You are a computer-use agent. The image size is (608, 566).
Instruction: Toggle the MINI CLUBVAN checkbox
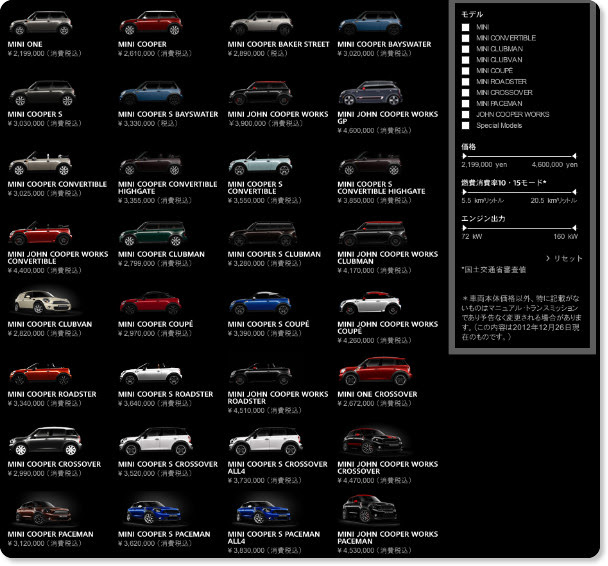465,60
